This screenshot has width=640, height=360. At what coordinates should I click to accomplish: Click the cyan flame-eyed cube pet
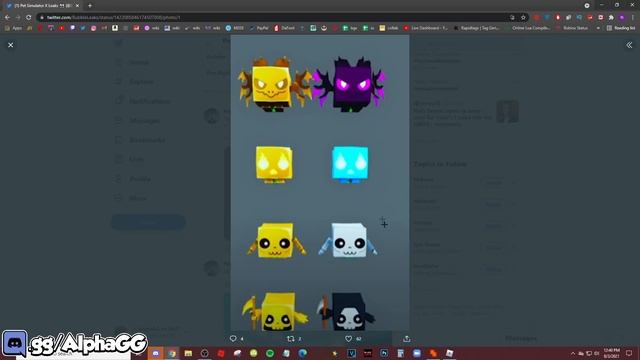pos(350,164)
